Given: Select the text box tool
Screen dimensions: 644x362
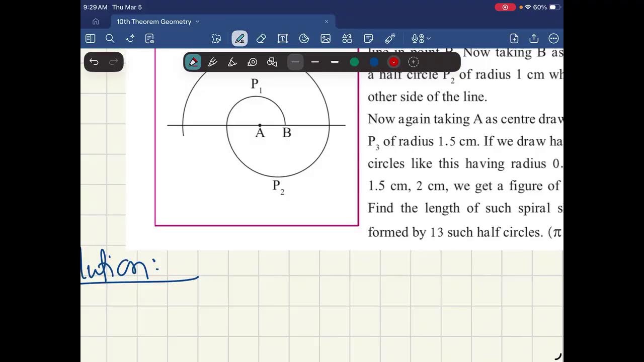Looking at the screenshot, I should click(283, 38).
